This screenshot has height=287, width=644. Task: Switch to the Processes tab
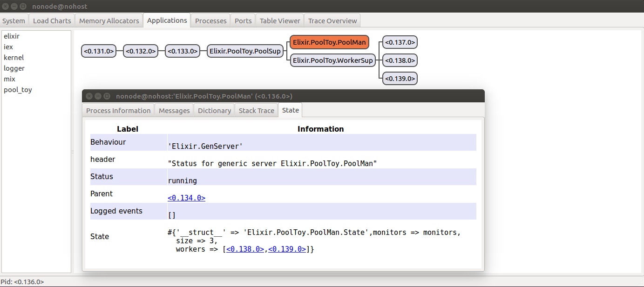point(211,20)
